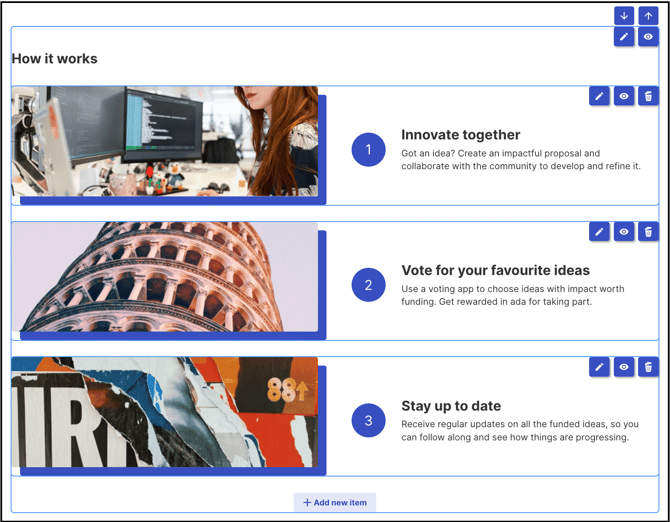The width and height of the screenshot is (670, 522).
Task: Click the number 3 step circle
Action: point(368,420)
